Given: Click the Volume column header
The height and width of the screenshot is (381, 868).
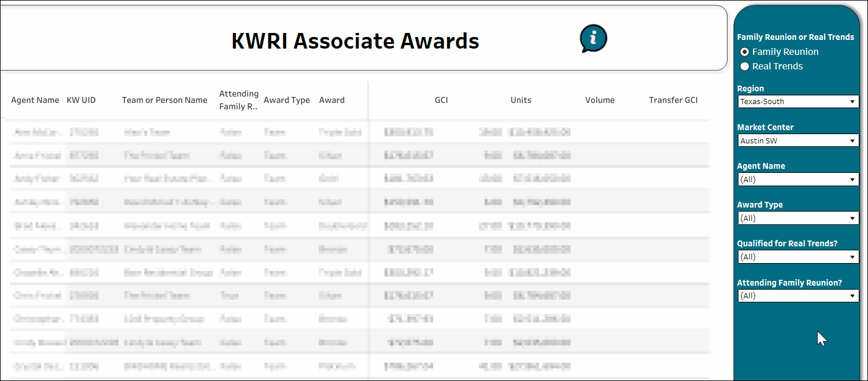Looking at the screenshot, I should pos(600,100).
